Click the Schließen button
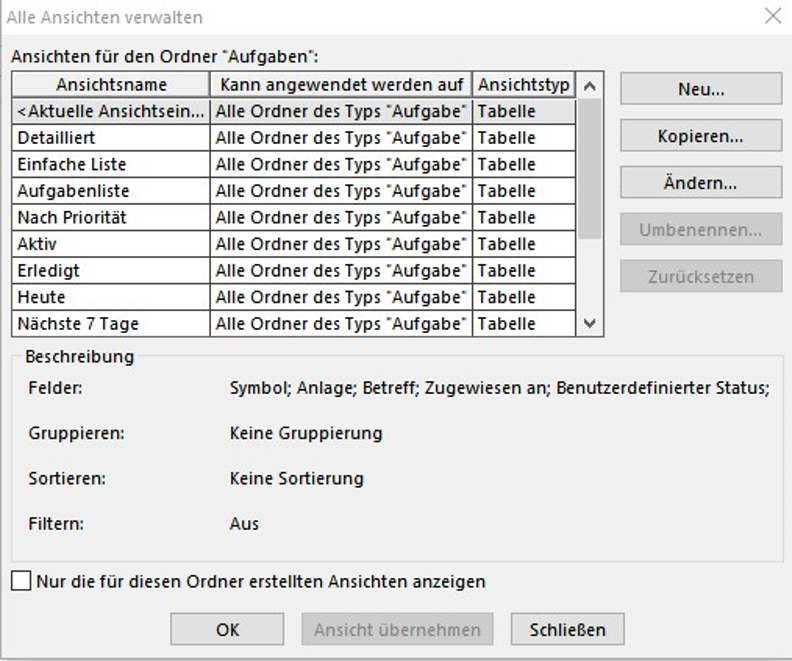The height and width of the screenshot is (661, 792). [x=568, y=629]
